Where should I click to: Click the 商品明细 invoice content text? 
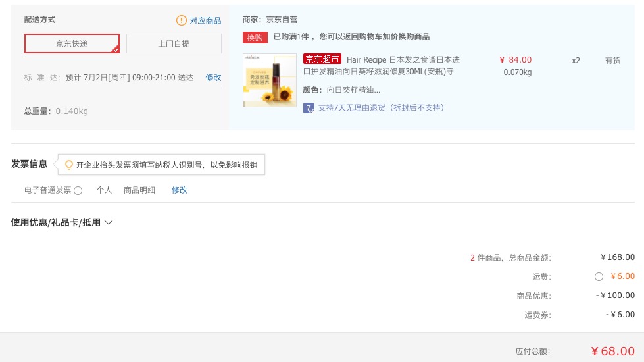coord(139,190)
